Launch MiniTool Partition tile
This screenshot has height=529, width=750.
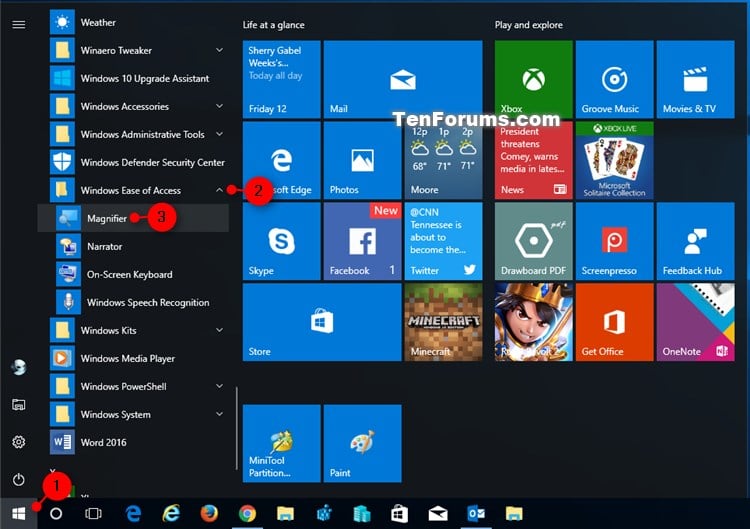[x=281, y=443]
